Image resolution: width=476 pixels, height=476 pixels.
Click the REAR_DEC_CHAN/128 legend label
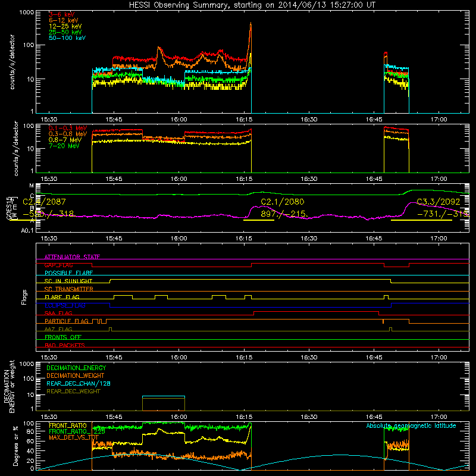tap(79, 383)
